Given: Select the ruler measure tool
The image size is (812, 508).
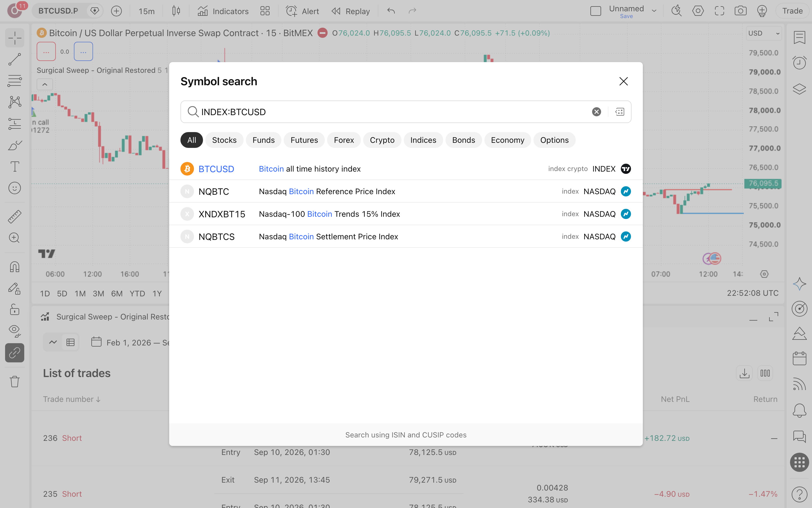Looking at the screenshot, I should (x=14, y=217).
